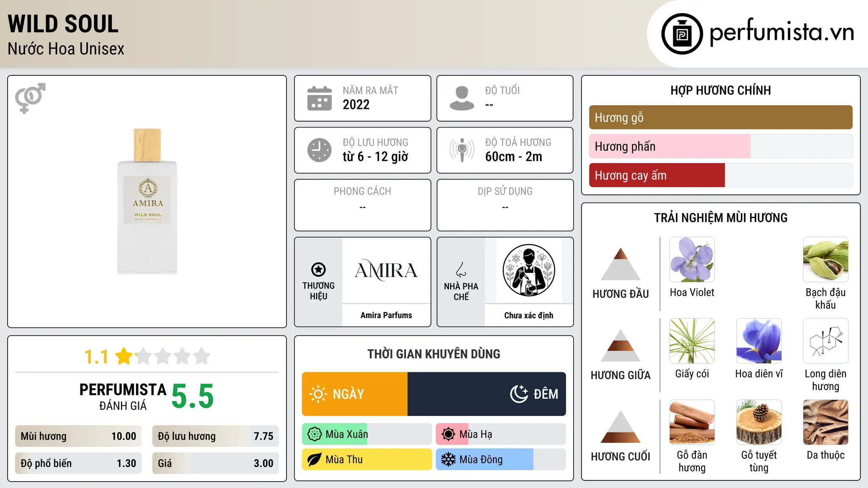The image size is (868, 488).
Task: Open the Hoa diên vĩ note image
Action: pos(759,341)
